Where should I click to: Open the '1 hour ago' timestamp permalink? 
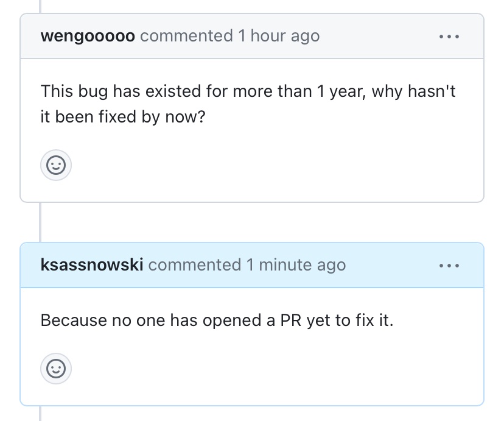(x=279, y=36)
